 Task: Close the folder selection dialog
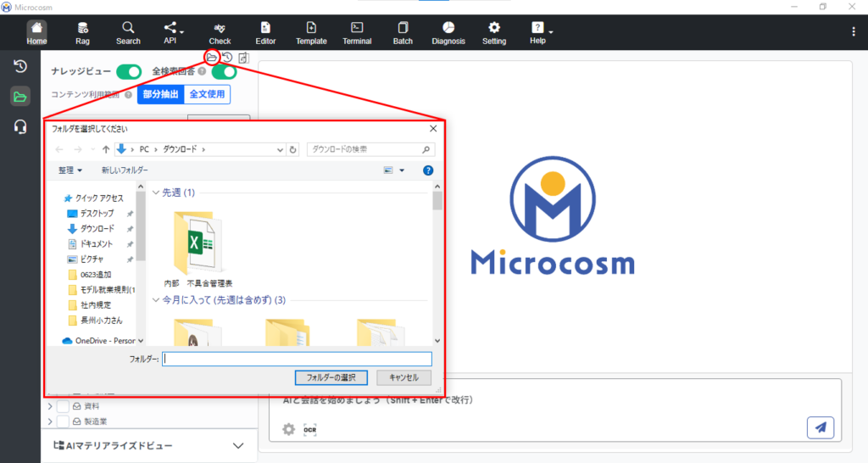tap(433, 129)
